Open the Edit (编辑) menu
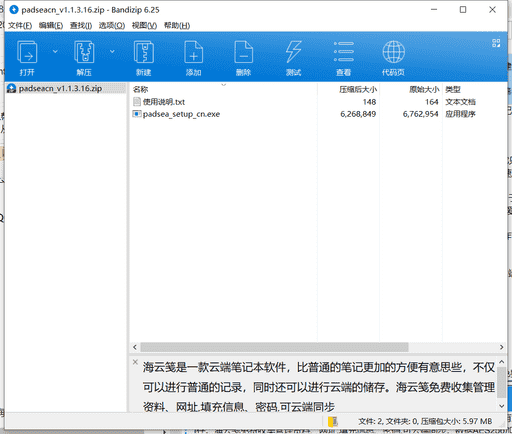Image resolution: width=512 pixels, height=434 pixels. click(51, 25)
